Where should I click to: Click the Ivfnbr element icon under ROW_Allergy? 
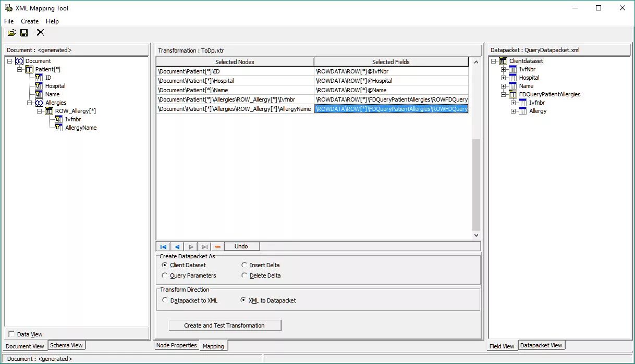[59, 119]
